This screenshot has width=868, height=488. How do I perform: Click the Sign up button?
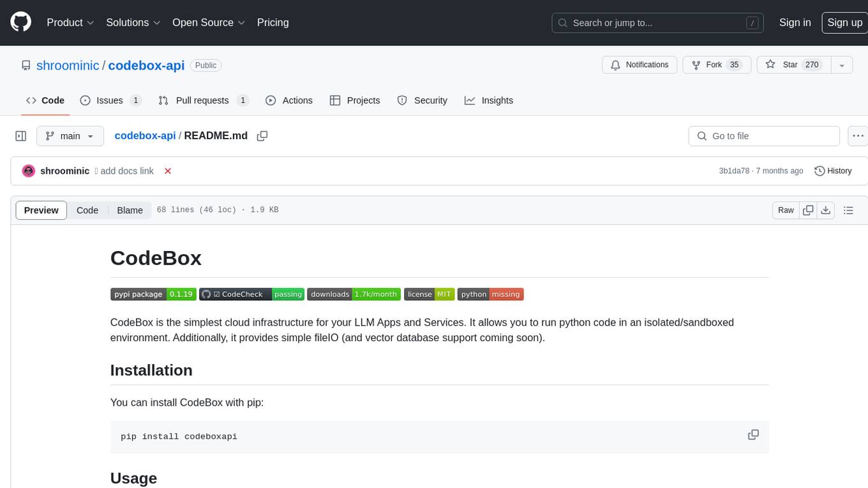[x=844, y=22]
